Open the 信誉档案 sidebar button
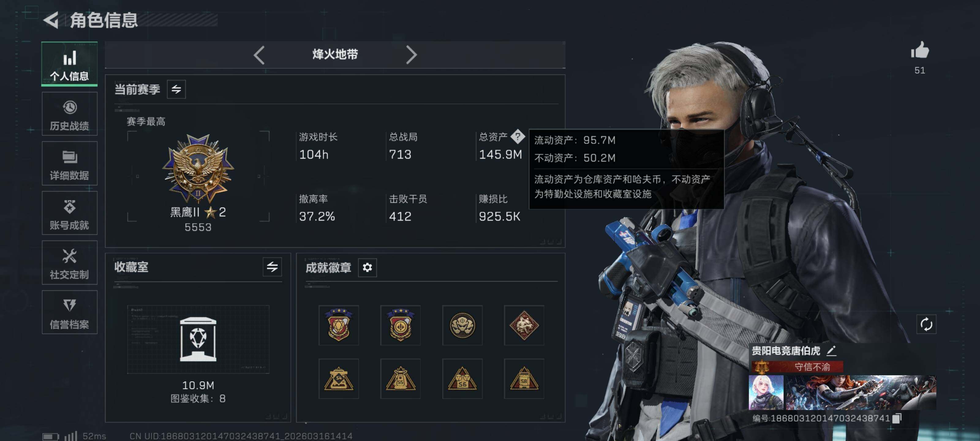 [x=69, y=312]
